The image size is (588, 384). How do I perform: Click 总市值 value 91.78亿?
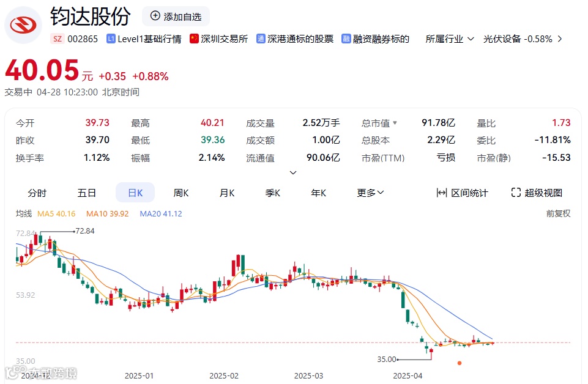pos(438,122)
